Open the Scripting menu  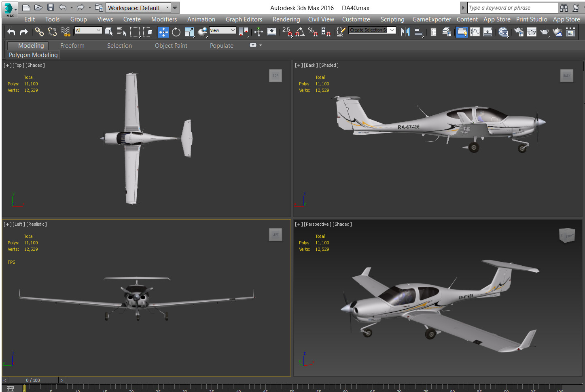point(392,19)
